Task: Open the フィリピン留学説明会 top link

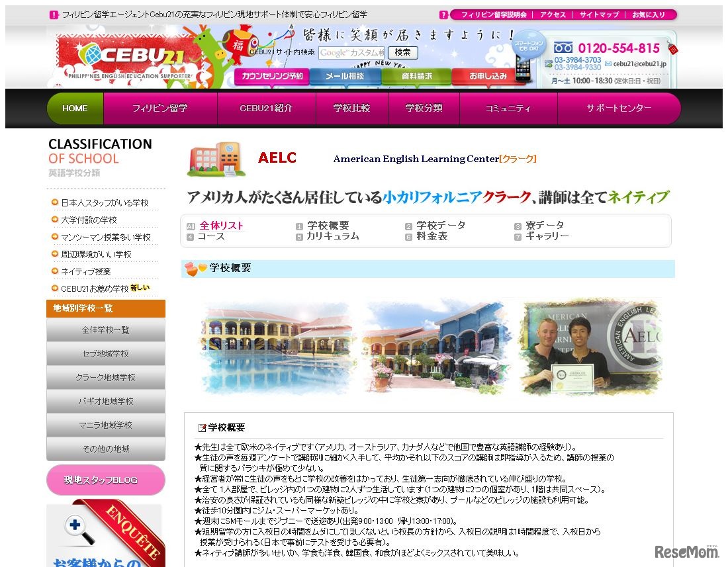Action: click(494, 15)
